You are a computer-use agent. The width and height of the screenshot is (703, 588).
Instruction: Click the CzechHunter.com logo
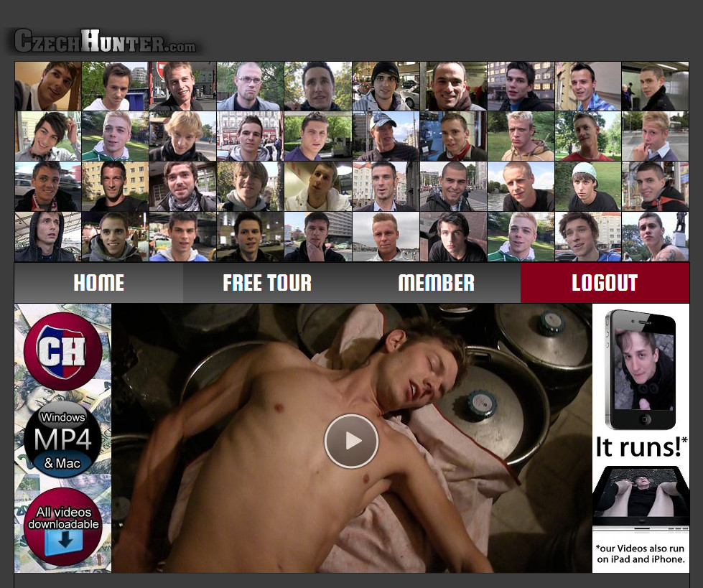[105, 41]
